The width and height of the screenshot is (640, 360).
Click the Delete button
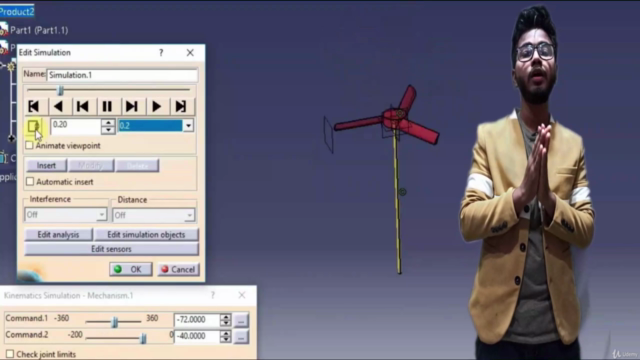pos(137,165)
